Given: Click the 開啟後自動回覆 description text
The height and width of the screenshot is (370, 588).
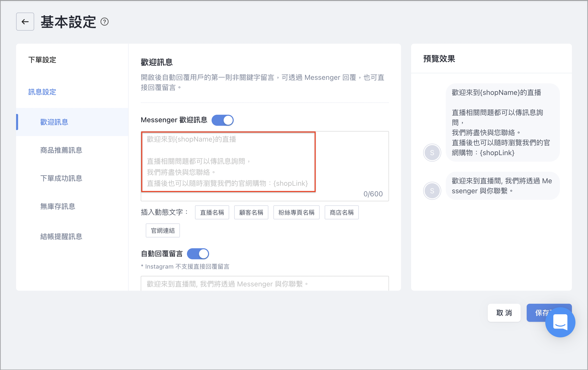Looking at the screenshot, I should pos(263,82).
